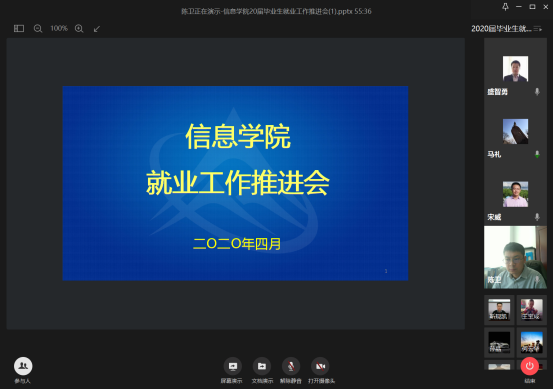Select 宋威's participant avatar

pos(515,194)
